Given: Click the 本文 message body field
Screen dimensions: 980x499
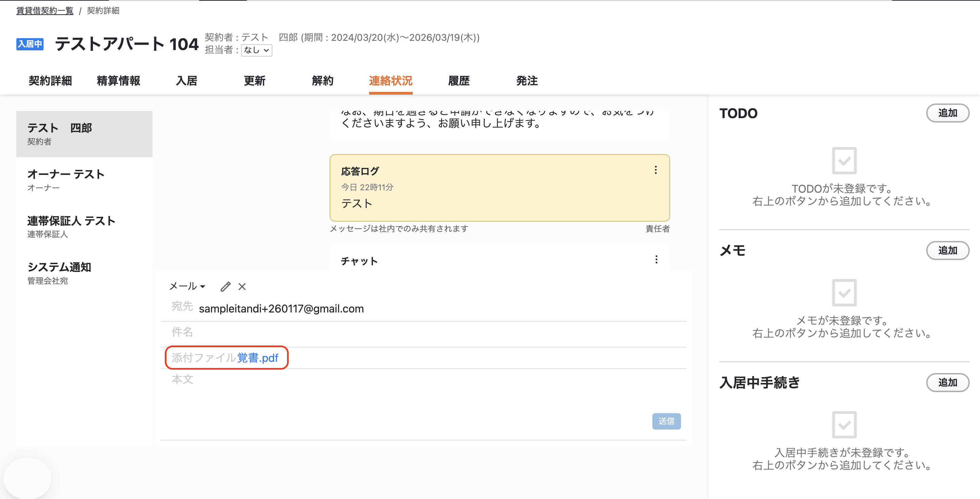Looking at the screenshot, I should (x=423, y=390).
